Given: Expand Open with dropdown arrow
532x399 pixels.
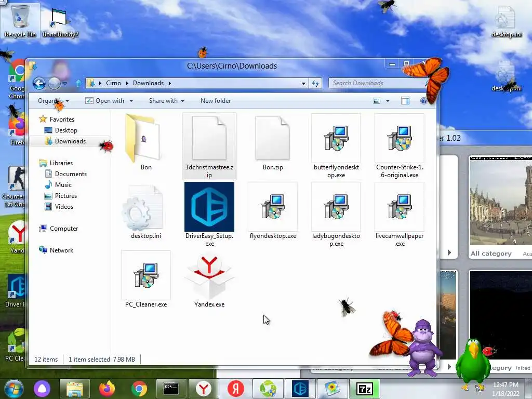Looking at the screenshot, I should 131,101.
